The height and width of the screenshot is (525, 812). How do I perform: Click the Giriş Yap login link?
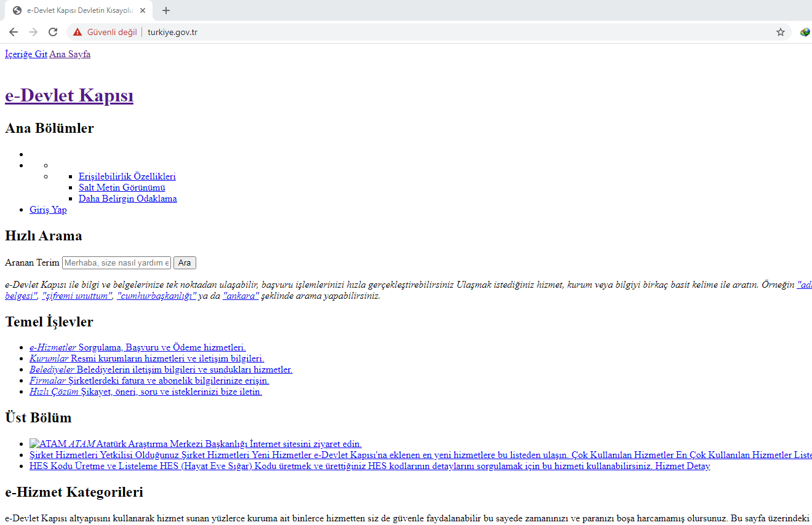click(48, 210)
